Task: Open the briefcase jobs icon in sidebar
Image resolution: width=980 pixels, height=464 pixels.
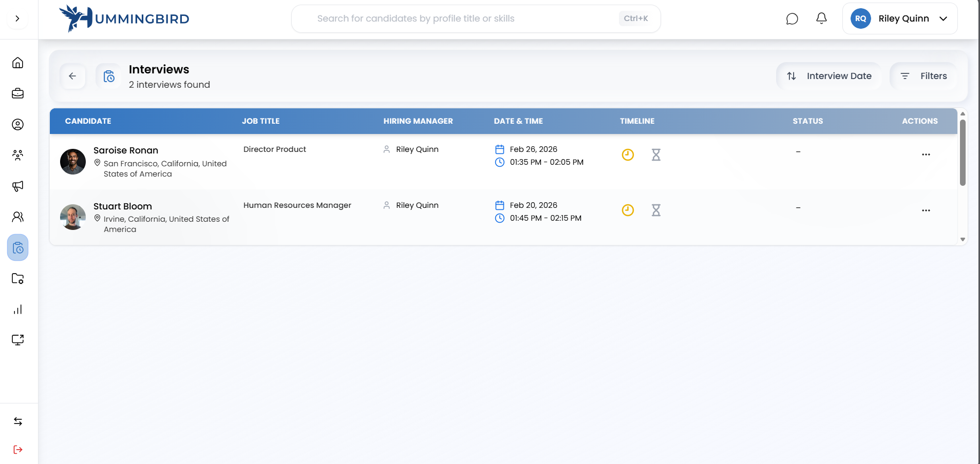Action: coord(18,93)
